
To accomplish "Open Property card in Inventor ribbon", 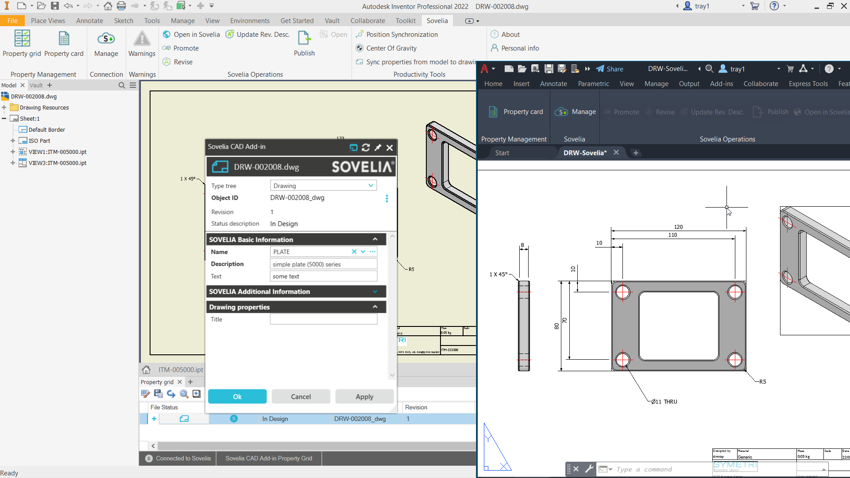I will [64, 43].
